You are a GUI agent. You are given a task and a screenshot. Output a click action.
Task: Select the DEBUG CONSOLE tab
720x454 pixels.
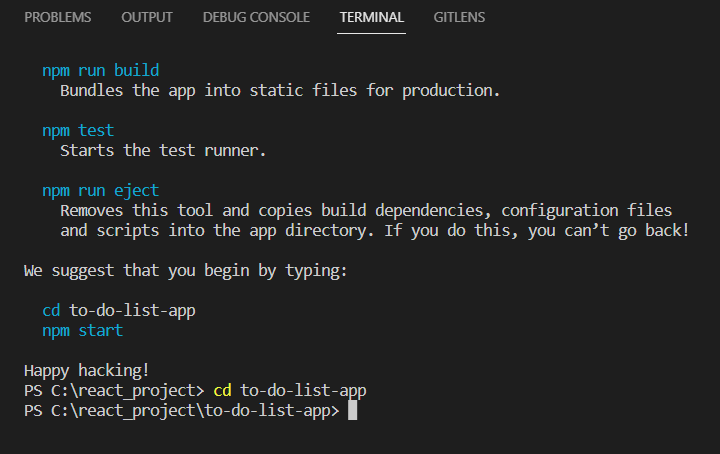coord(256,17)
